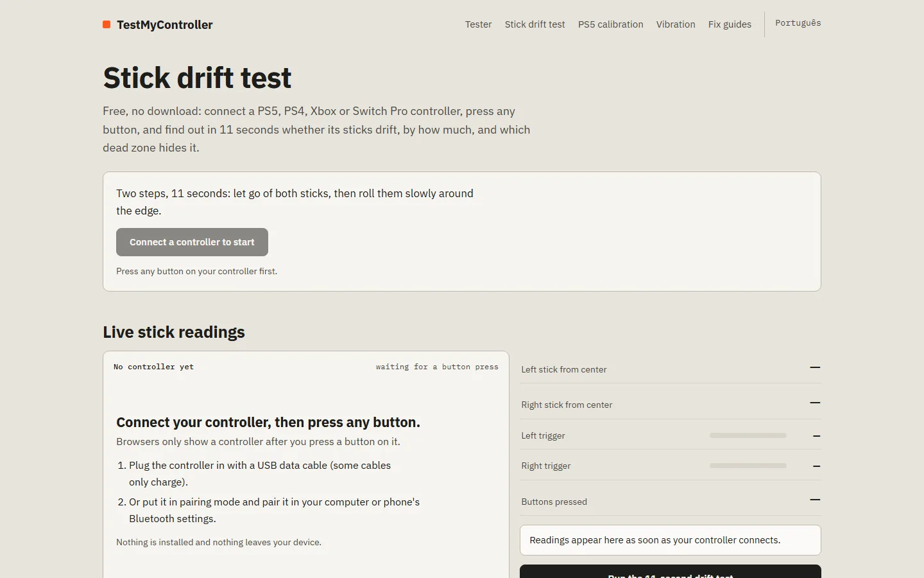Click the Left trigger progress bar

pyautogui.click(x=748, y=435)
